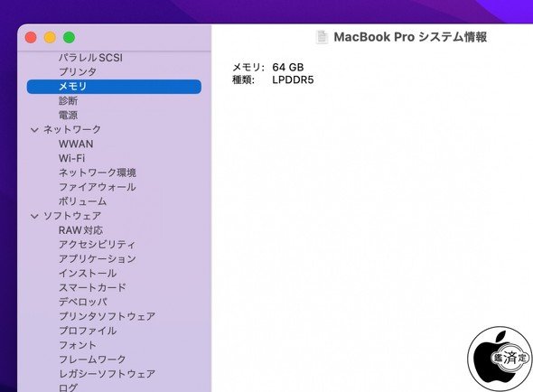Select スマートカード entry
The height and width of the screenshot is (392, 533).
coord(92,287)
